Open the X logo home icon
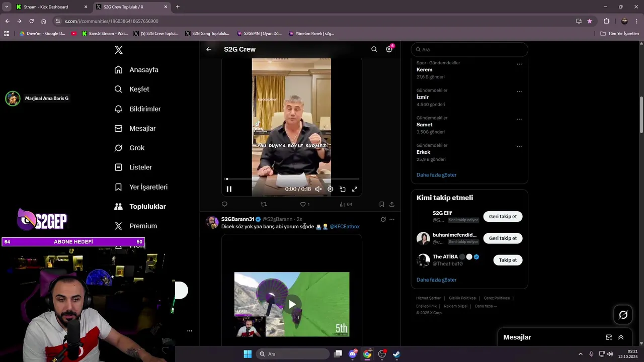This screenshot has width=644, height=362. click(x=119, y=50)
